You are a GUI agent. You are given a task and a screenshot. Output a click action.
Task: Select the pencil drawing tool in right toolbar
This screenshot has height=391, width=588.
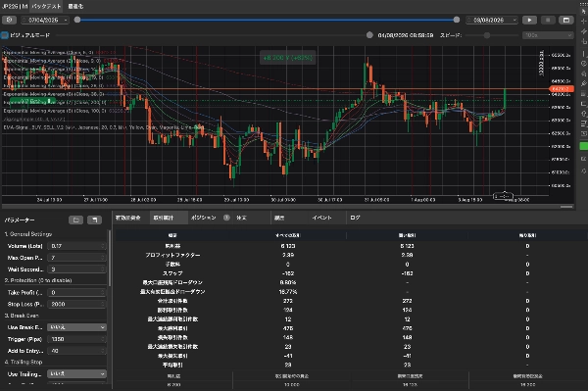(584, 83)
